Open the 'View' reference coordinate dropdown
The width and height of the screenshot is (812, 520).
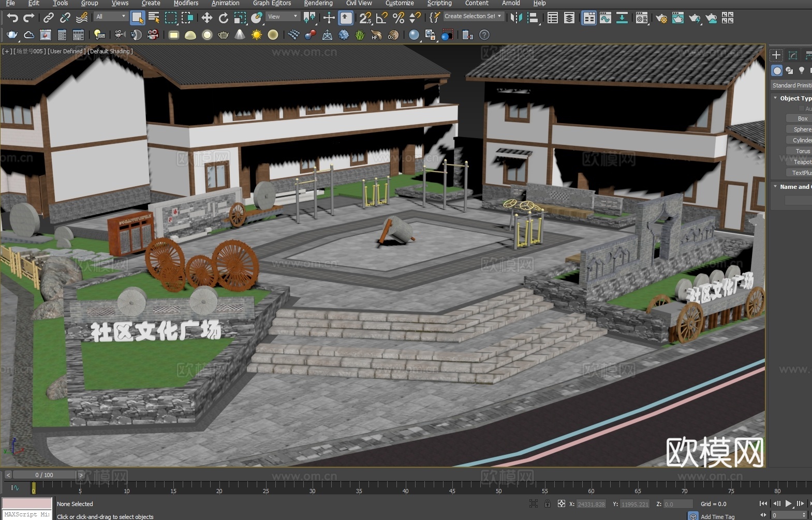pos(283,17)
